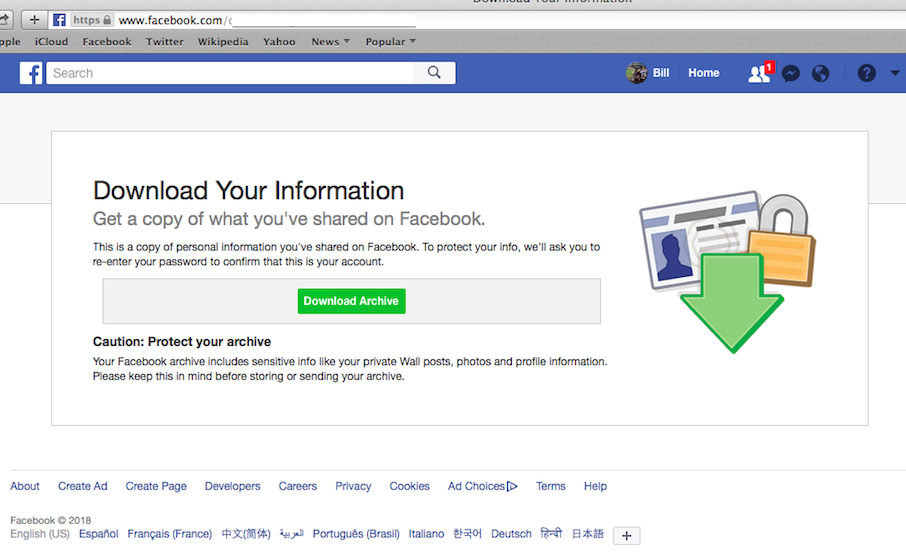Viewport: 906px width, 557px height.
Task: Switch language to Deutsch
Action: click(x=511, y=534)
